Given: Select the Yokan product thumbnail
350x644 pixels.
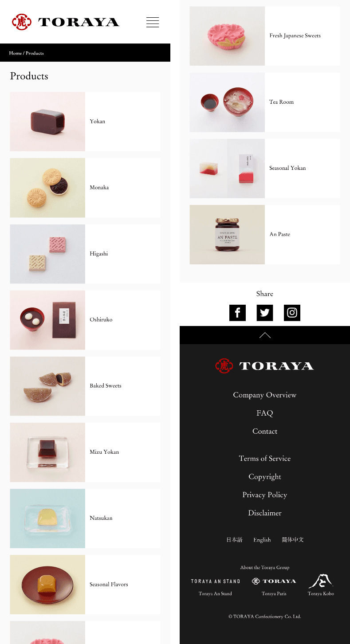Looking at the screenshot, I should pos(47,122).
